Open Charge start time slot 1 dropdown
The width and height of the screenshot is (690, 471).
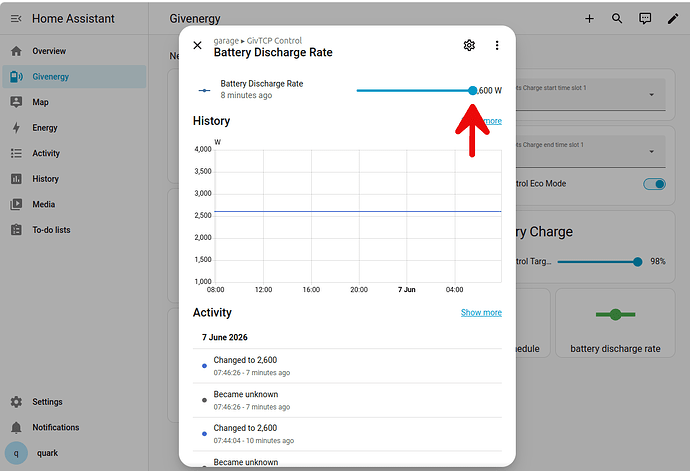[x=592, y=95]
